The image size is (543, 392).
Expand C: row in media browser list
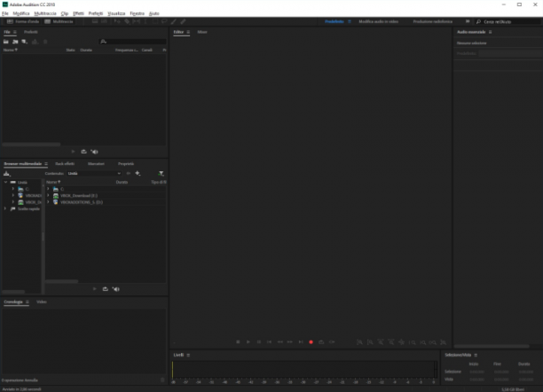click(x=48, y=189)
